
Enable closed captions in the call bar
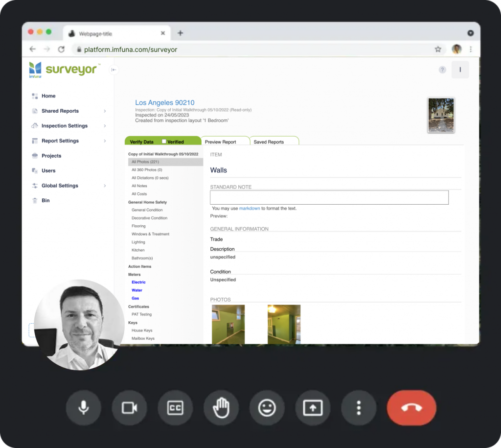coord(175,407)
